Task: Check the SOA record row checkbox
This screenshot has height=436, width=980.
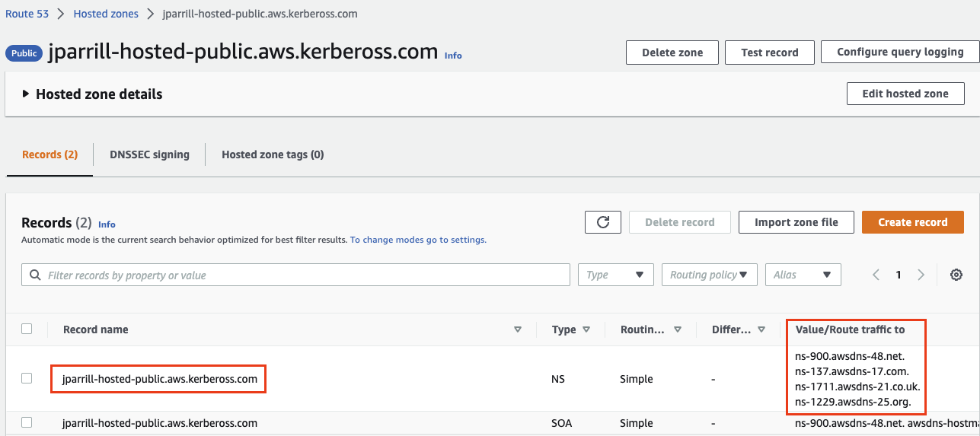Action: pyautogui.click(x=27, y=422)
